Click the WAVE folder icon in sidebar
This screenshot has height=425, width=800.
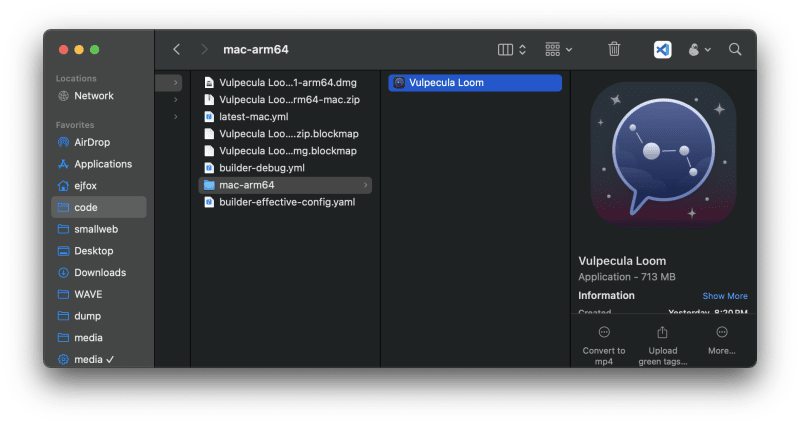(63, 294)
